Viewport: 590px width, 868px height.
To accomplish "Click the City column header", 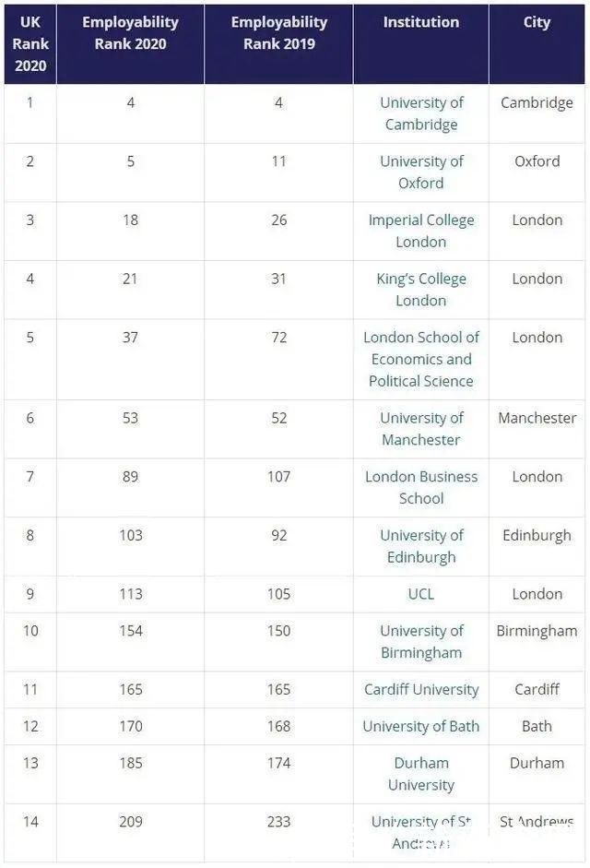I will [537, 22].
